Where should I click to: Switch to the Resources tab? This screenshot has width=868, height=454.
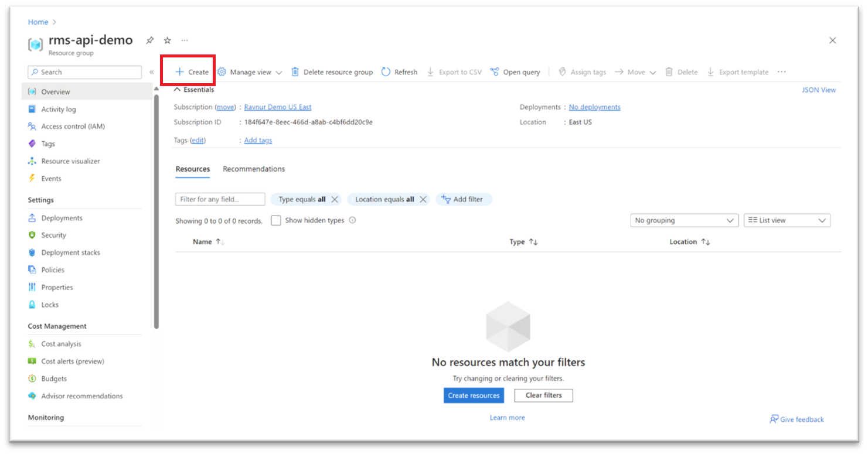193,169
